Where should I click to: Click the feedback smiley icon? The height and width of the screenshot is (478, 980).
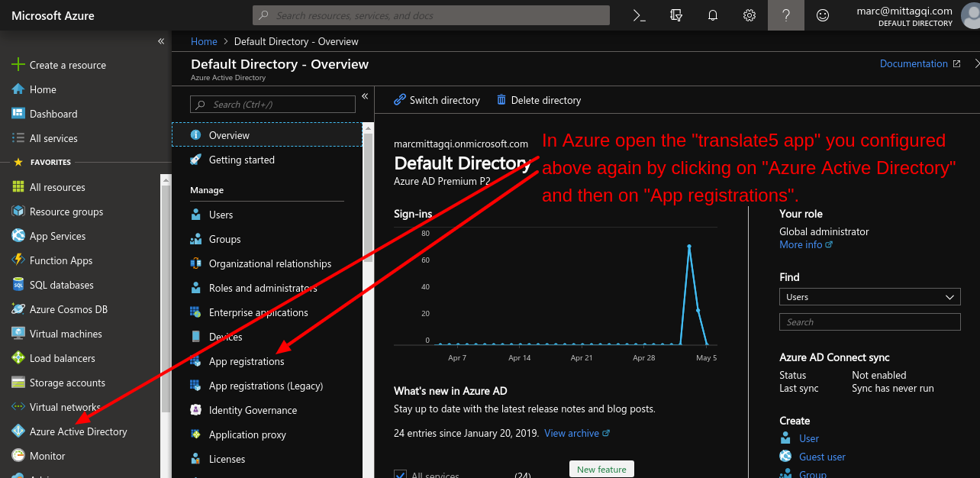click(823, 15)
